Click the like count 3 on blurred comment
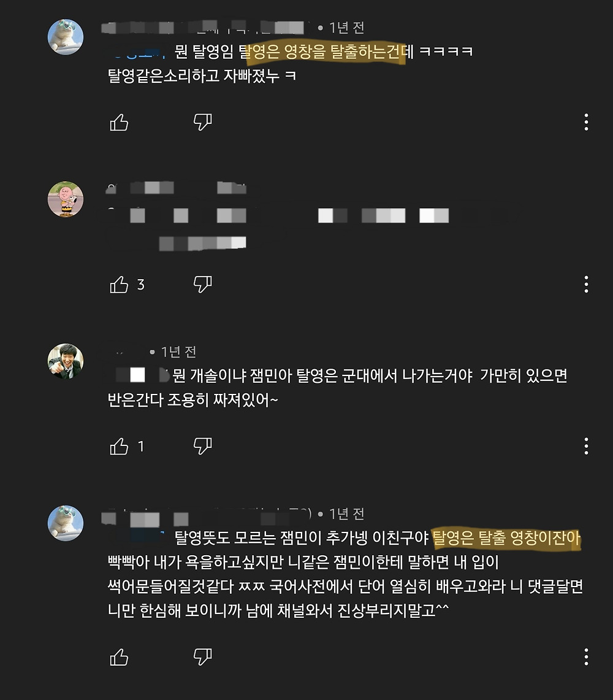The height and width of the screenshot is (700, 613). pos(141,285)
